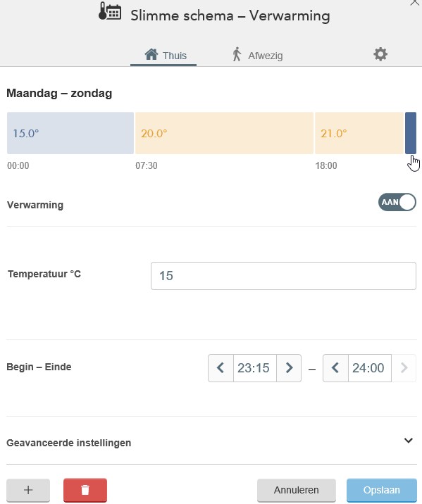Click the walking person Afwezig icon
This screenshot has height=504, width=422.
click(237, 54)
